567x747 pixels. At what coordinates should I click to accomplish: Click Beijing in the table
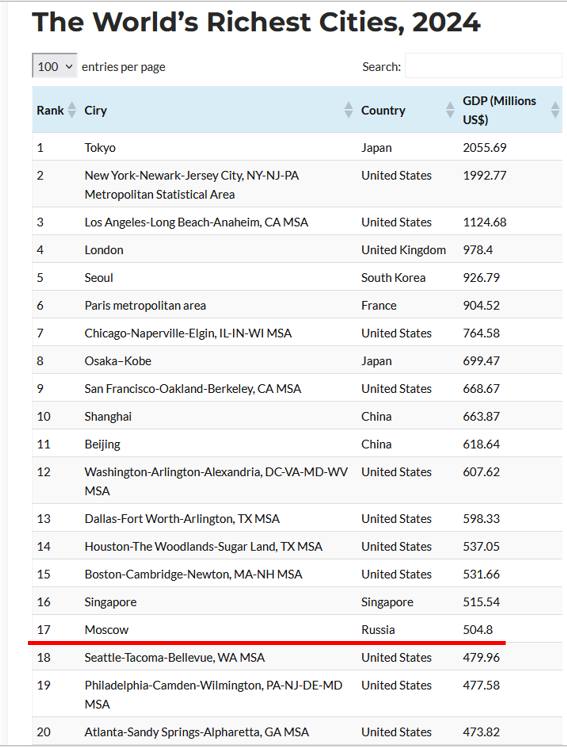point(102,444)
